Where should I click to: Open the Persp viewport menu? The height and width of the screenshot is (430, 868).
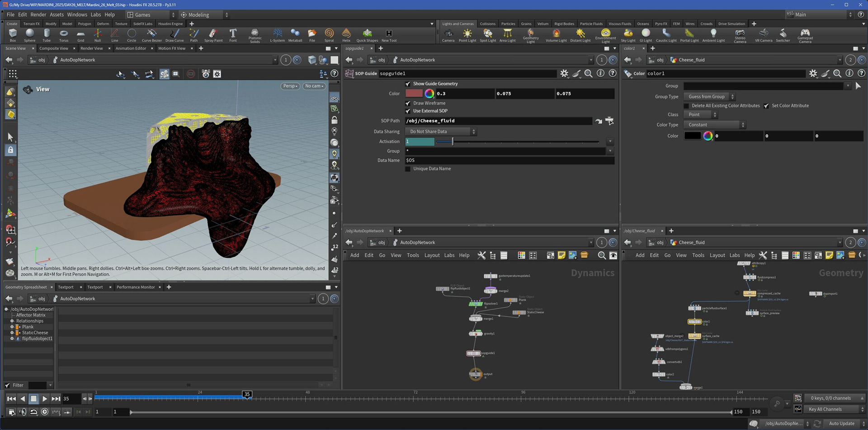(x=290, y=86)
